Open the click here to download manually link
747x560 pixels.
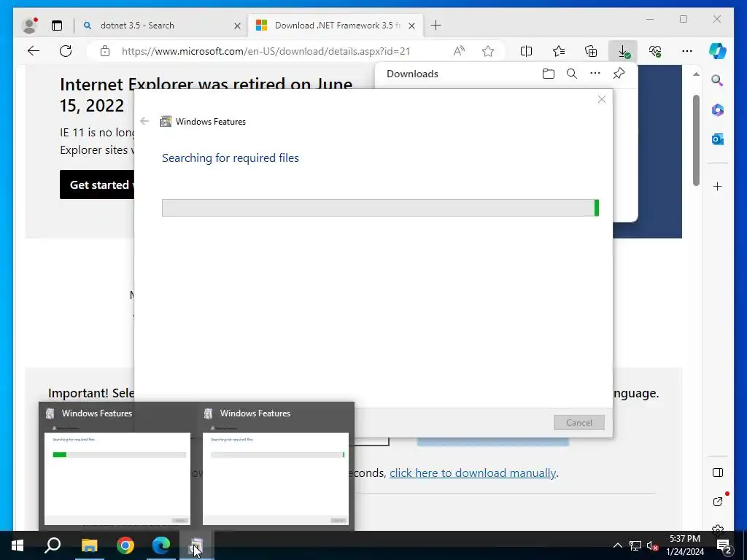coord(473,472)
